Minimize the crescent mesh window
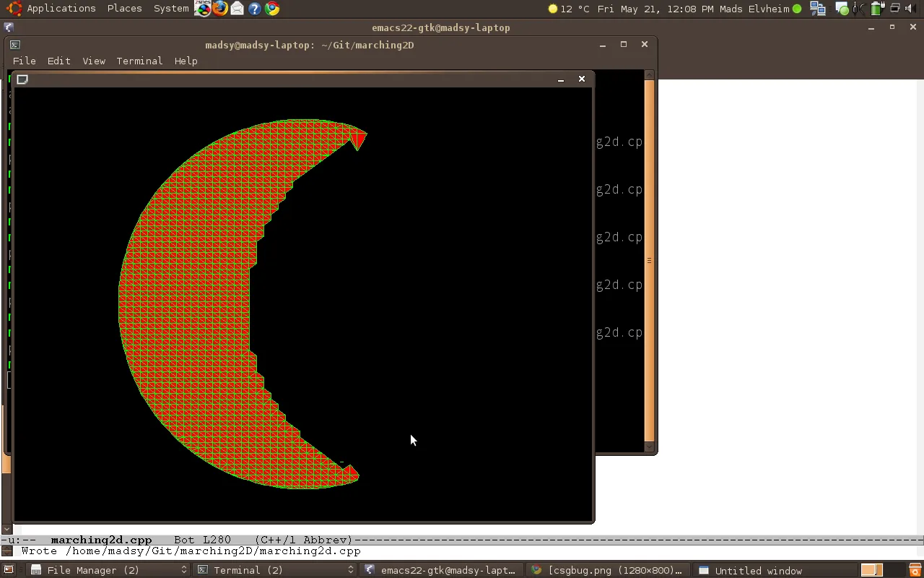This screenshot has height=578, width=924. coord(560,79)
